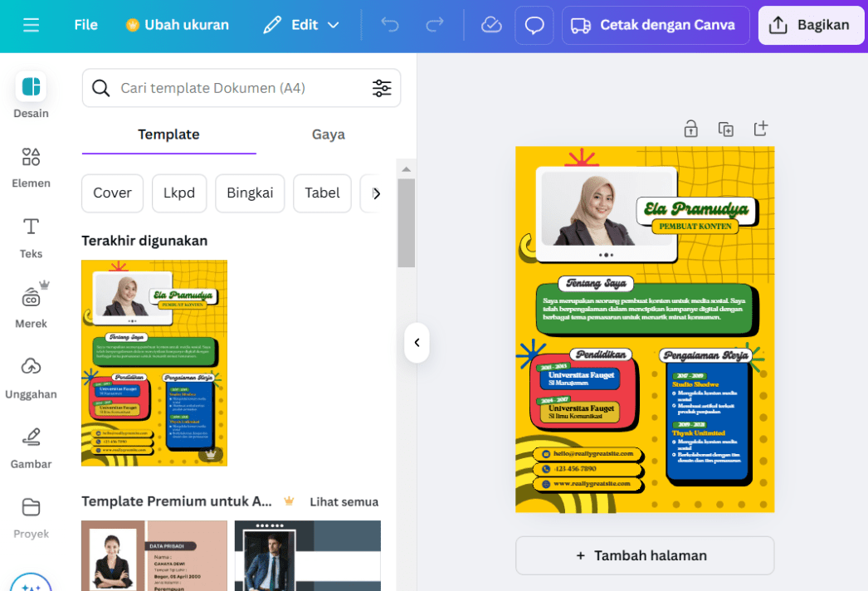
Task: Open the Edit dropdown menu
Action: (x=300, y=25)
